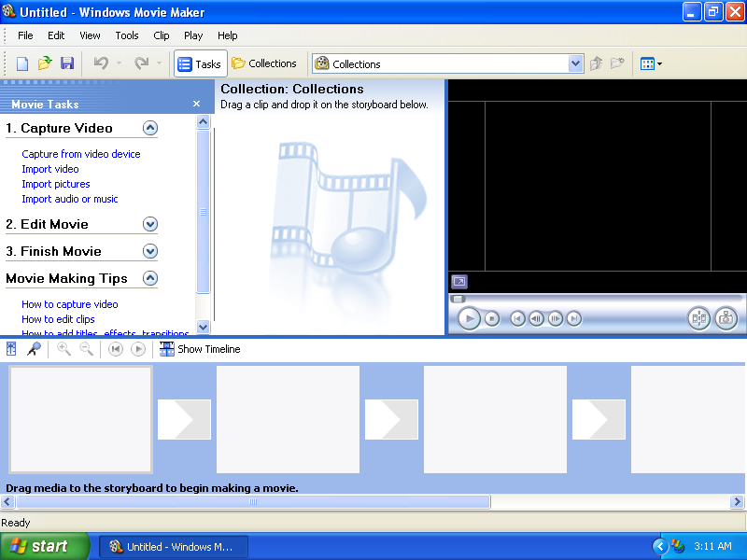Image resolution: width=747 pixels, height=560 pixels.
Task: Toggle the Tasks pane button
Action: pyautogui.click(x=200, y=63)
